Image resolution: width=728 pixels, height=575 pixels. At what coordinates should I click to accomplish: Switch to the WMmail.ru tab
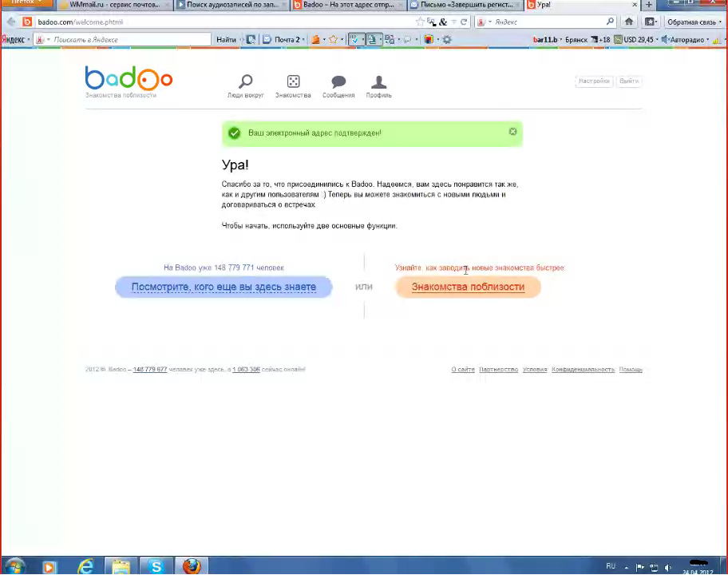[x=114, y=5]
